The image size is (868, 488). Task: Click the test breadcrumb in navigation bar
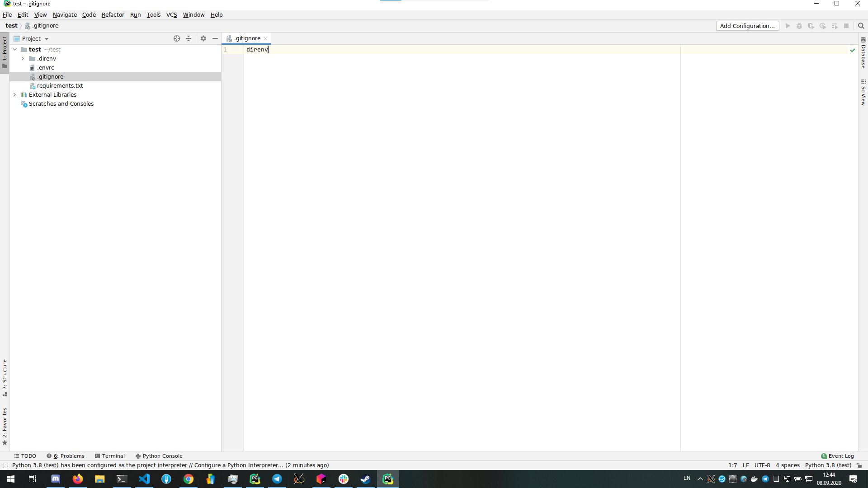[11, 26]
